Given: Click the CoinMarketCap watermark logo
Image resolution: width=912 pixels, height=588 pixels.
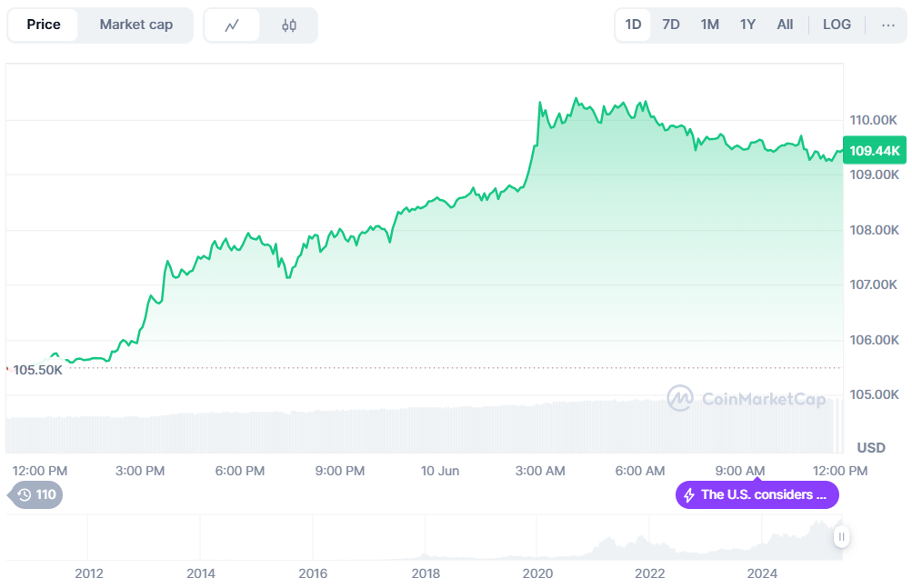Looking at the screenshot, I should (681, 398).
